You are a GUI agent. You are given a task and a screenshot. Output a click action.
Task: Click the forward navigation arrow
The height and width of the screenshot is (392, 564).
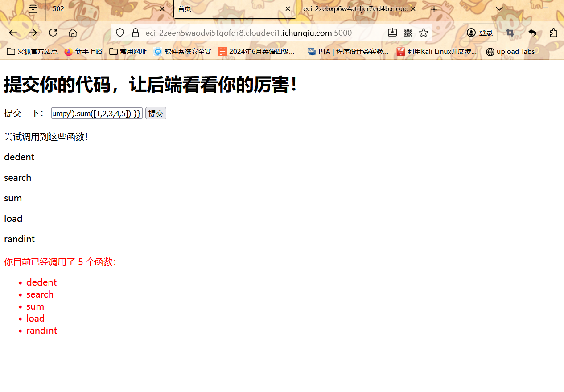[x=33, y=33]
